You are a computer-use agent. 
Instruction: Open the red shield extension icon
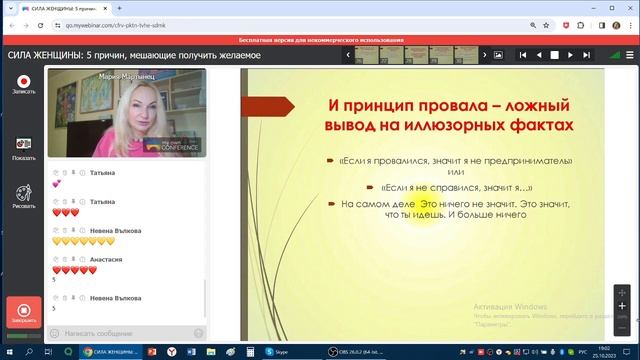566,25
